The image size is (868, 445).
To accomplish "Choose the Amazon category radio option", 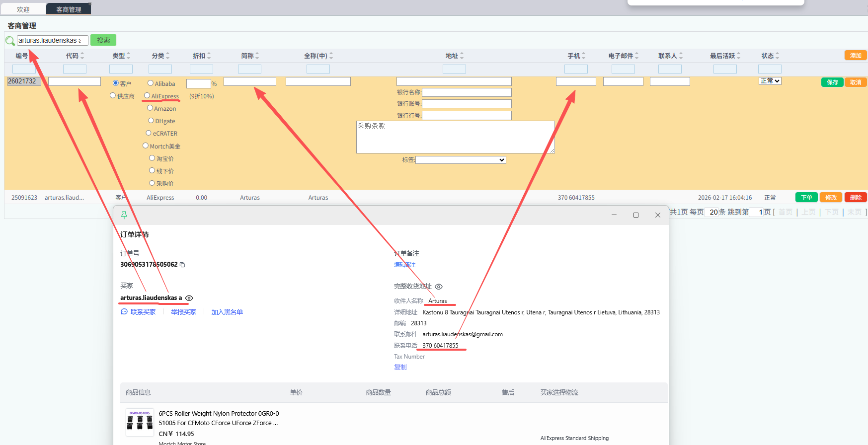I will [x=150, y=108].
